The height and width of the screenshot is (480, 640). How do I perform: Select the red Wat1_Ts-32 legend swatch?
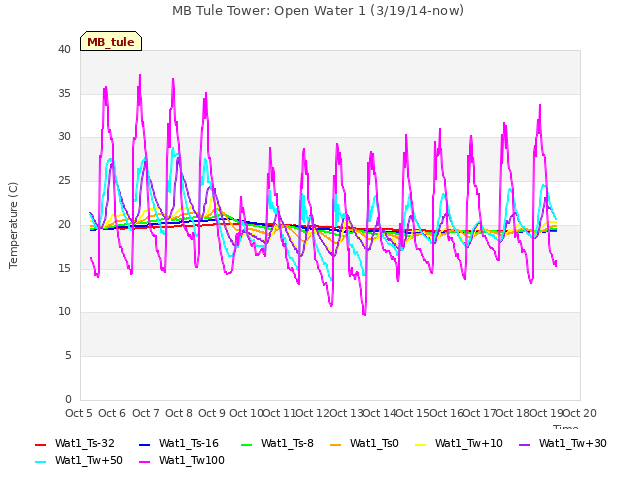pos(41,444)
